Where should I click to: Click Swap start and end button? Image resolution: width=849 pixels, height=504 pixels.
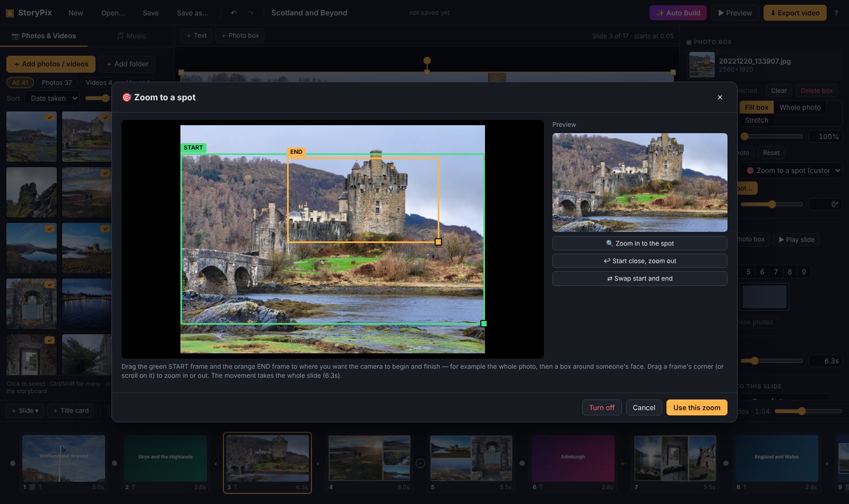coord(639,278)
